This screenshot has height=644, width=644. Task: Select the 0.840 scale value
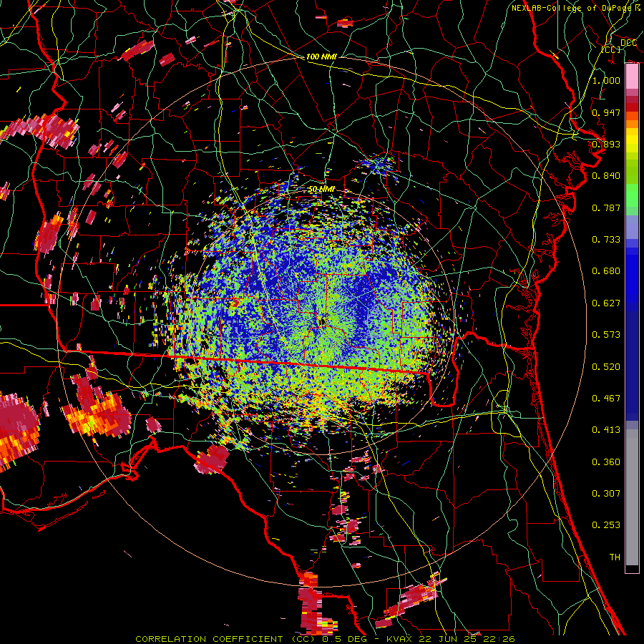pos(606,176)
